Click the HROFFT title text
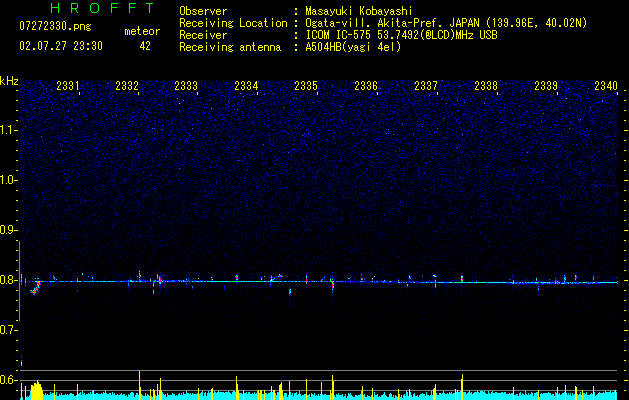 click(x=102, y=8)
